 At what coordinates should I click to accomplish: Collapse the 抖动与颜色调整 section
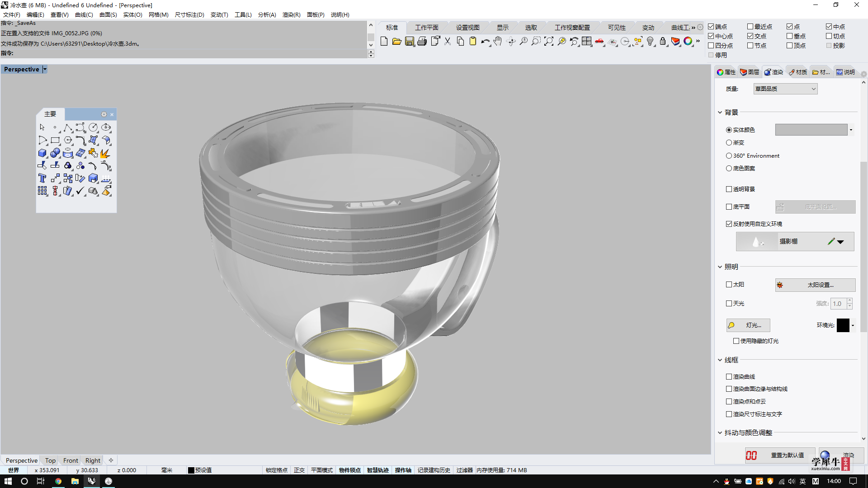720,433
